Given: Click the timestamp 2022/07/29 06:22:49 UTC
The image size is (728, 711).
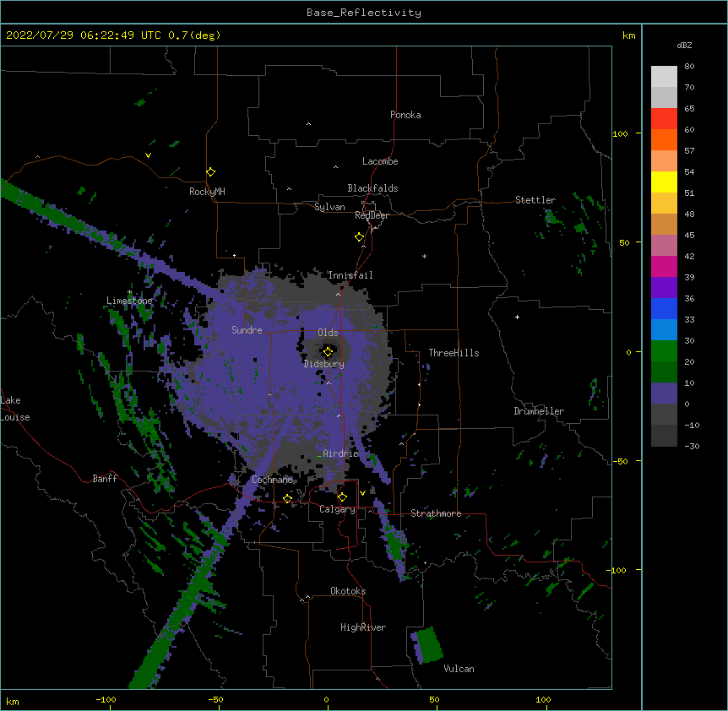Looking at the screenshot, I should [x=84, y=35].
